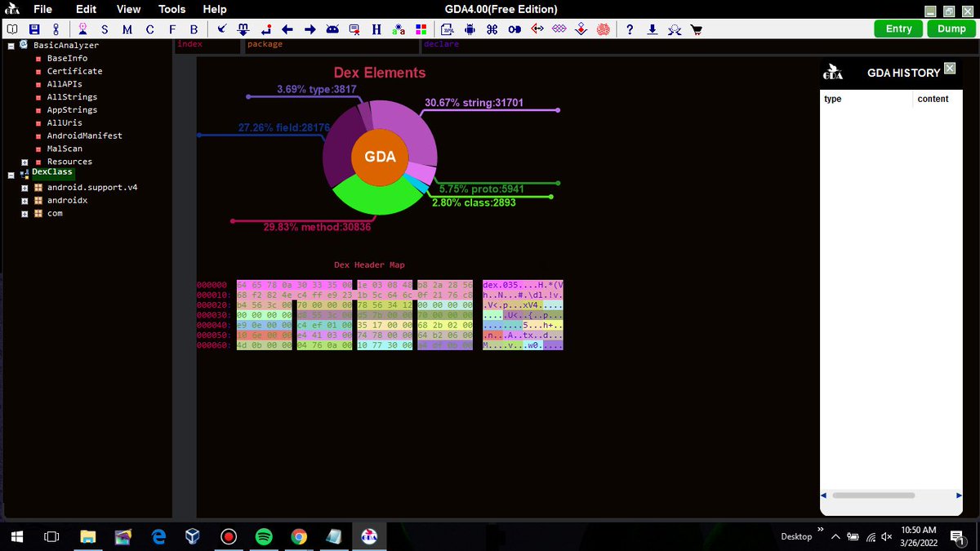This screenshot has width=980, height=551.
Task: Expand the com package node
Action: pyautogui.click(x=24, y=214)
